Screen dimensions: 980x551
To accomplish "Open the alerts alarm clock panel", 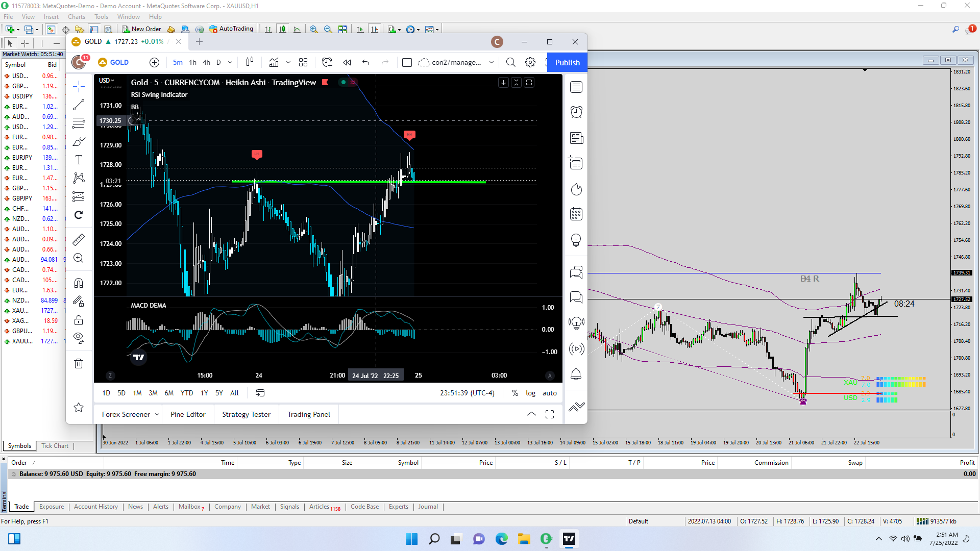I will click(x=576, y=112).
